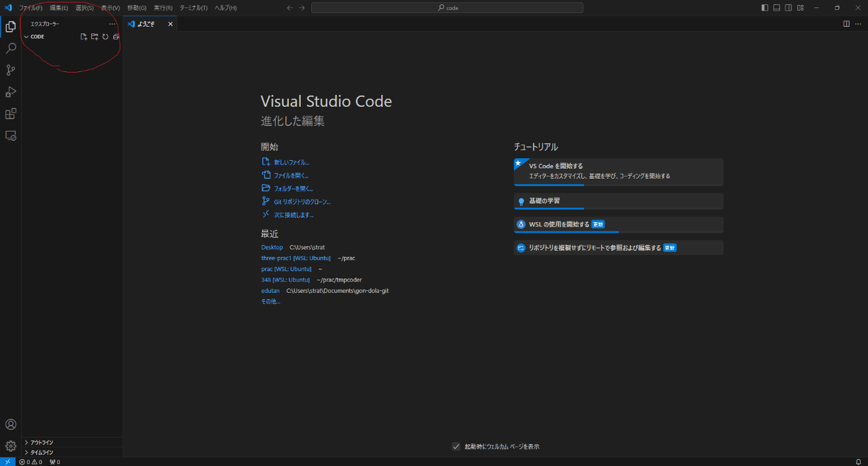Open the ファイル(F) menu
The height and width of the screenshot is (466, 868).
pyautogui.click(x=31, y=7)
